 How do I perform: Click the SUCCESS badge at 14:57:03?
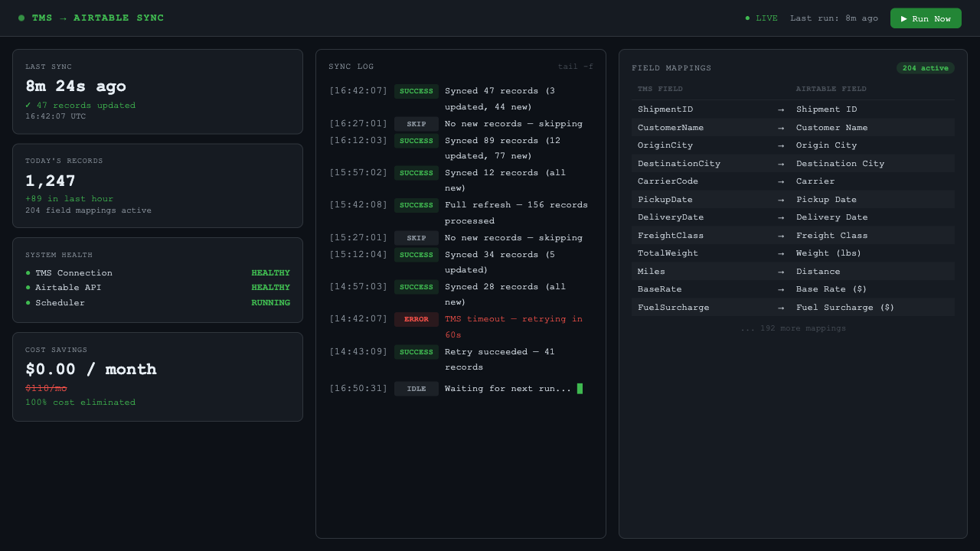pyautogui.click(x=416, y=287)
